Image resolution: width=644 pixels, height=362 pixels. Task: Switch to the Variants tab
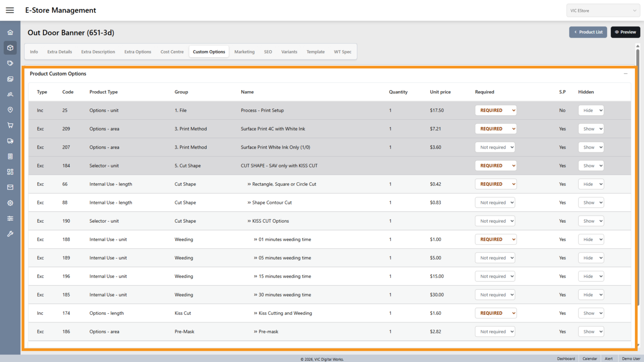click(x=289, y=52)
